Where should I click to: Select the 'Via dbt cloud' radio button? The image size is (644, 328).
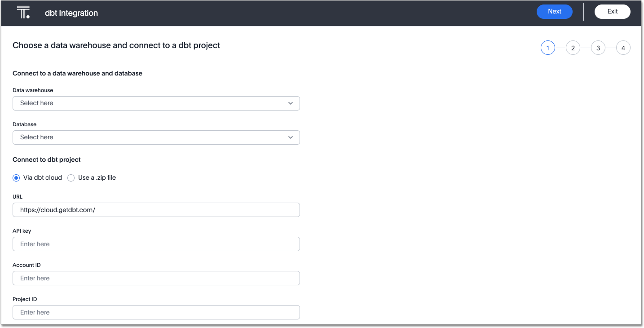[16, 177]
